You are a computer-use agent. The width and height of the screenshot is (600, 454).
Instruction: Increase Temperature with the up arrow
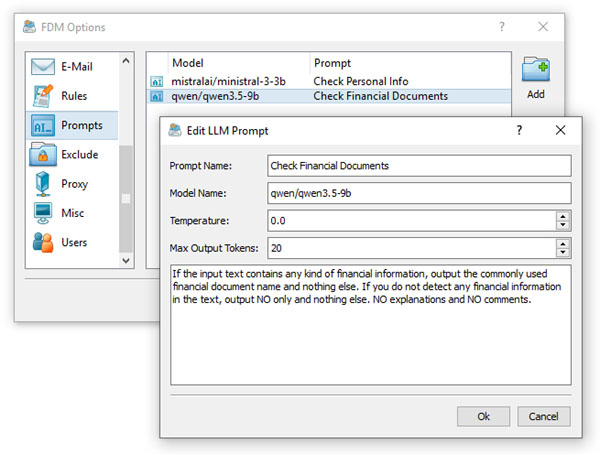pos(563,216)
